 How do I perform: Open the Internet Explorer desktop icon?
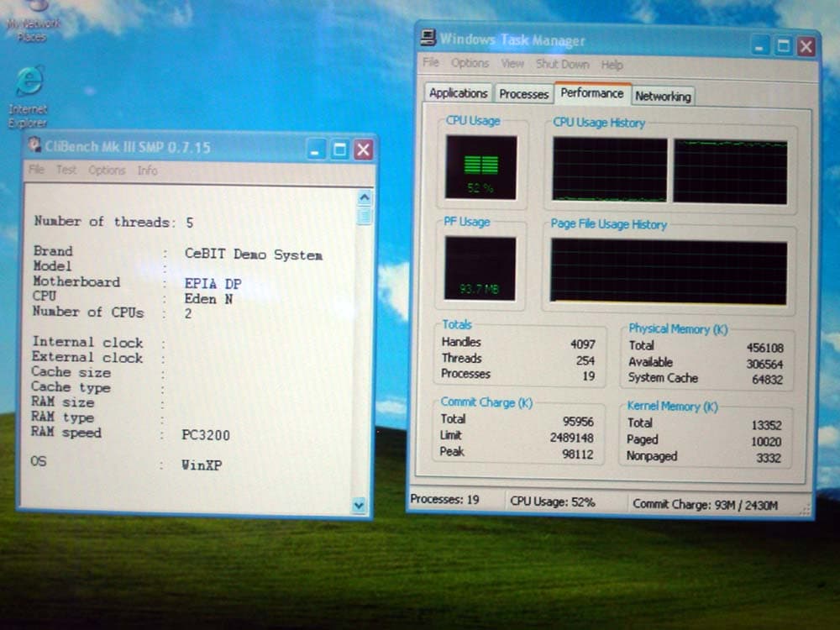click(29, 97)
